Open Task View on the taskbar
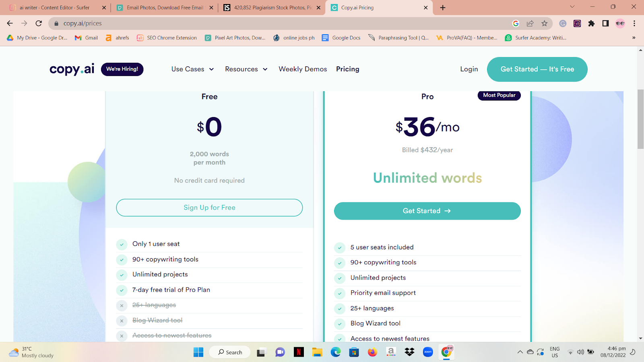Image resolution: width=644 pixels, height=362 pixels. coord(262,352)
